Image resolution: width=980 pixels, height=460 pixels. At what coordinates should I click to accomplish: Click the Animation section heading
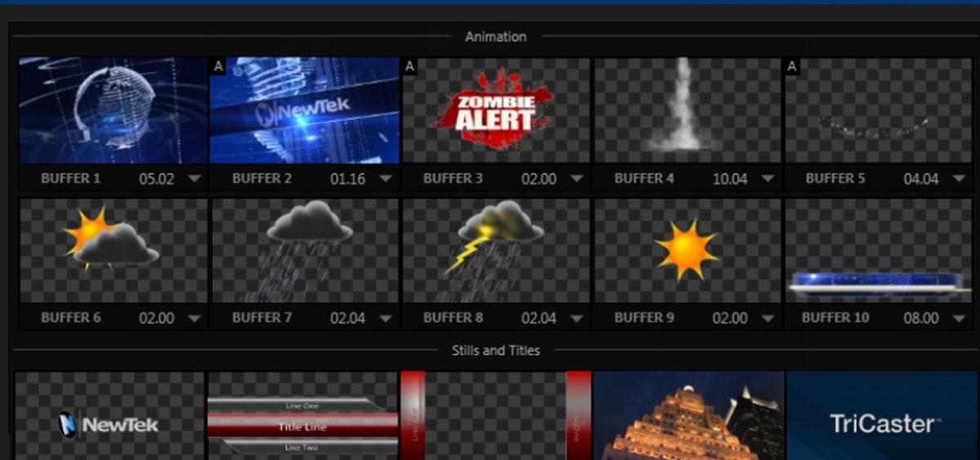[x=496, y=37]
